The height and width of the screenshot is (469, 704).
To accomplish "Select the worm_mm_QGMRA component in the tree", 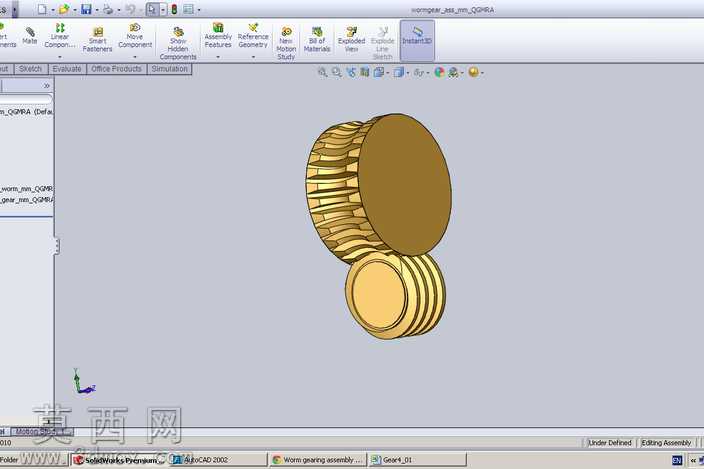I will click(x=26, y=188).
